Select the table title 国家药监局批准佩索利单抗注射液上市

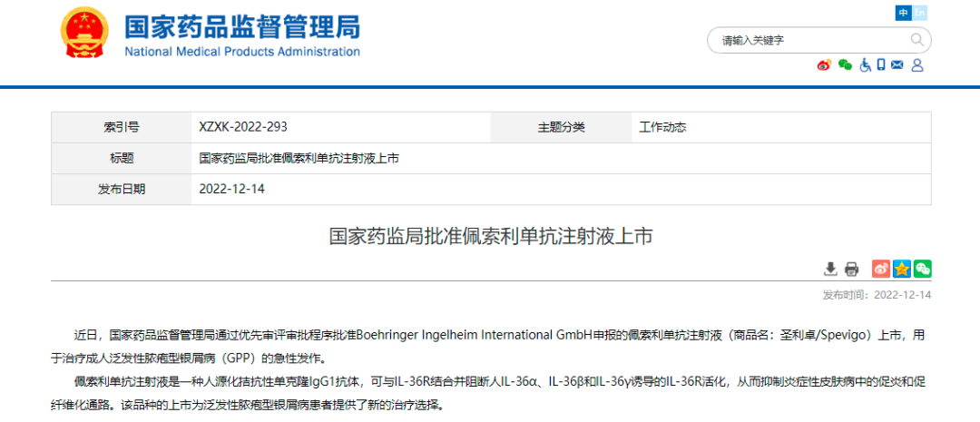299,158
